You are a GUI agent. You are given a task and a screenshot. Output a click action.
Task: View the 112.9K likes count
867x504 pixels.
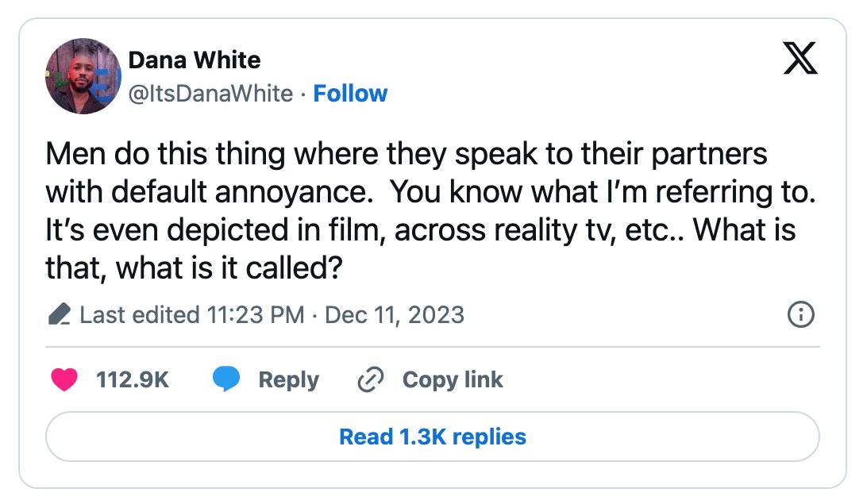coord(132,379)
